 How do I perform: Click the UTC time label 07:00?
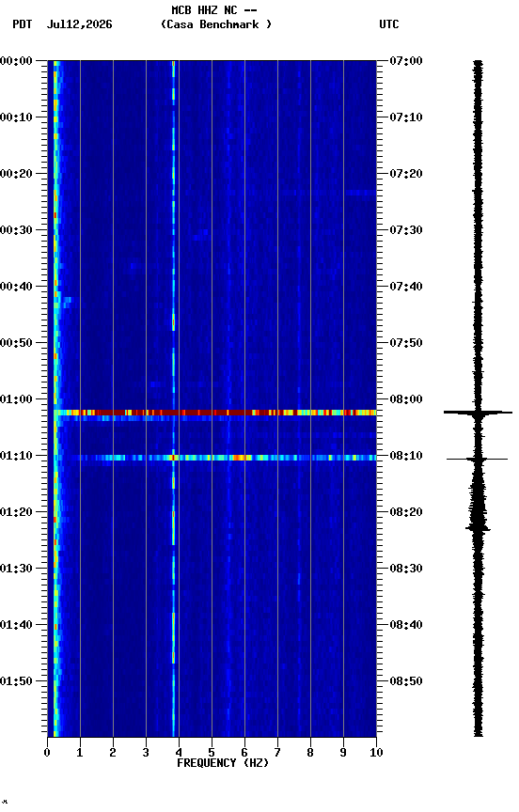[x=406, y=61]
